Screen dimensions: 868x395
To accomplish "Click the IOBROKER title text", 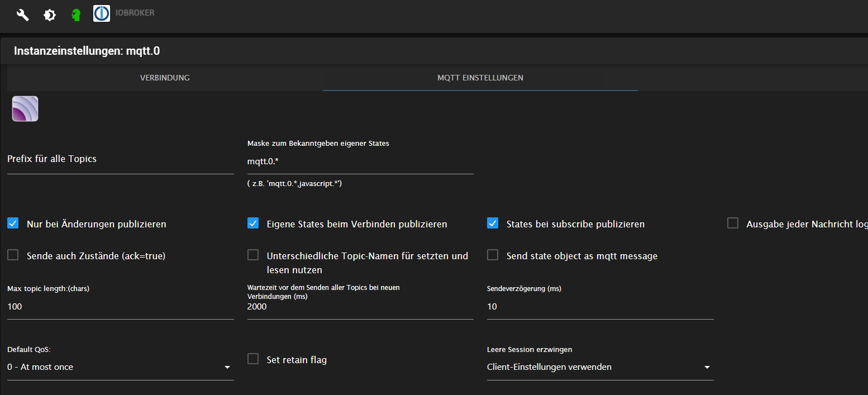I will pyautogui.click(x=135, y=13).
